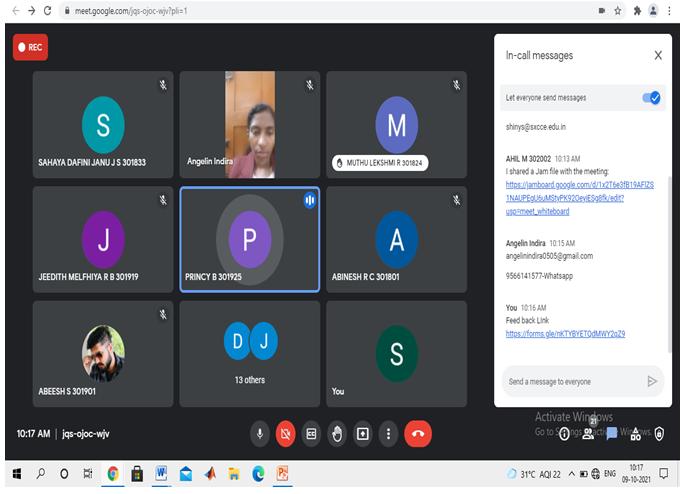Click the Send a message input field
This screenshot has width=692, height=494.
coord(572,381)
